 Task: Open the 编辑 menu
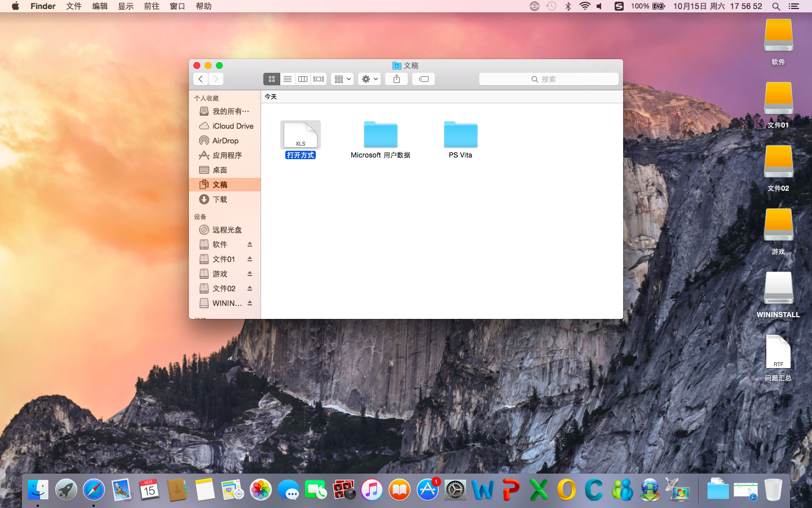click(x=100, y=6)
